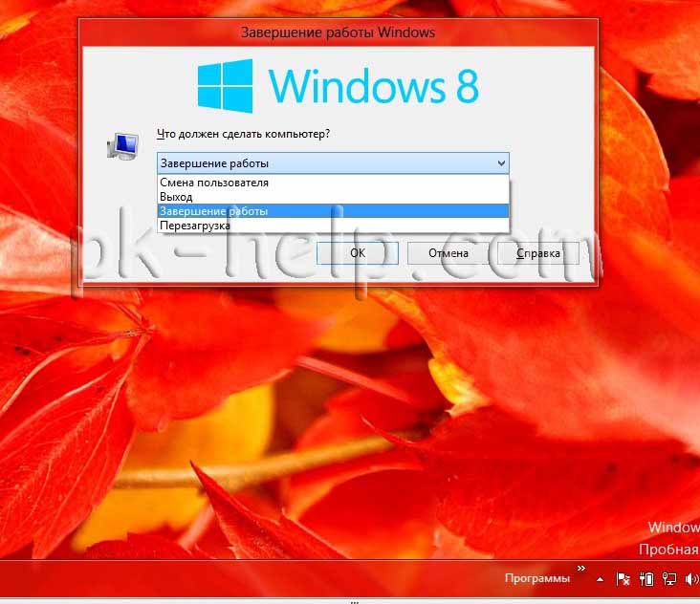Open help via Справка button
This screenshot has height=604, width=700.
[x=538, y=253]
